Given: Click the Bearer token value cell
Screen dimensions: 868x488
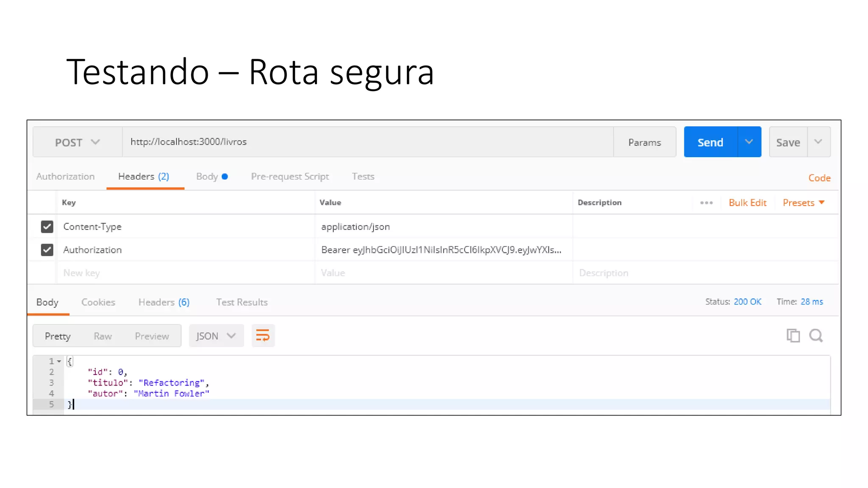Looking at the screenshot, I should coord(444,250).
